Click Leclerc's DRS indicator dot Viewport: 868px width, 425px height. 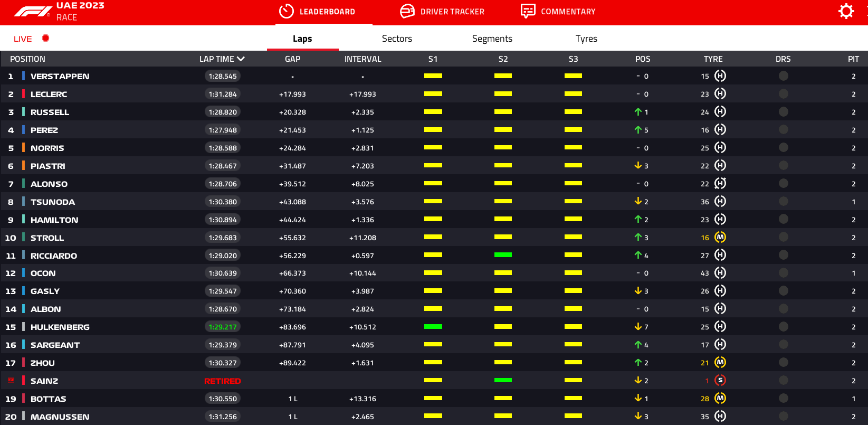click(x=784, y=94)
